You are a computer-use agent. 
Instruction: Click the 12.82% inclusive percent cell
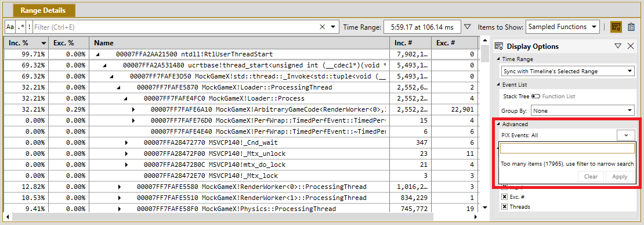coord(26,187)
